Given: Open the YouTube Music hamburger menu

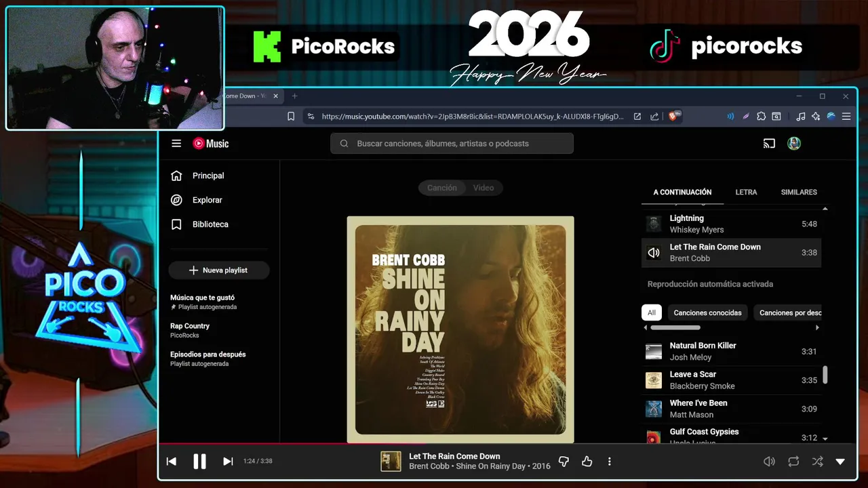Looking at the screenshot, I should (x=176, y=144).
